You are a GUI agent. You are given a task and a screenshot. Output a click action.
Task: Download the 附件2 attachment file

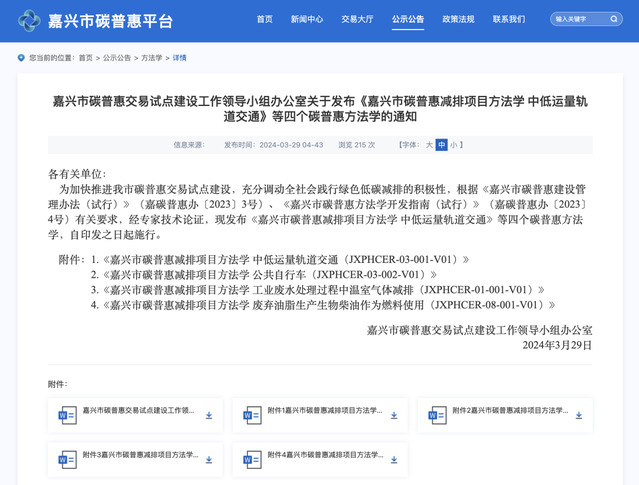[579, 415]
